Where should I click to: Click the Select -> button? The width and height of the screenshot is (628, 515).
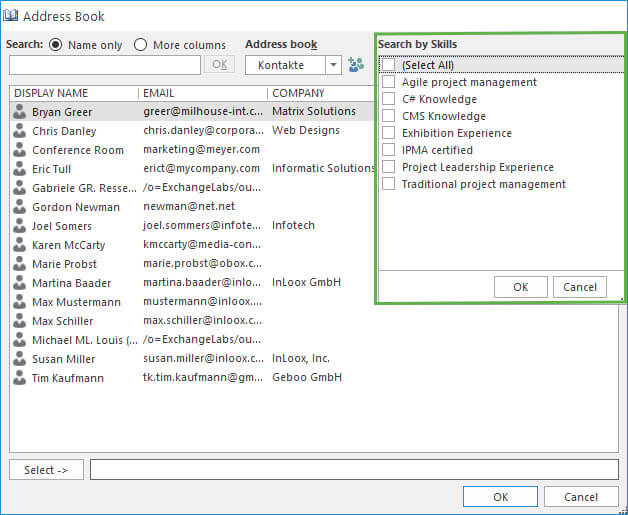(x=46, y=470)
